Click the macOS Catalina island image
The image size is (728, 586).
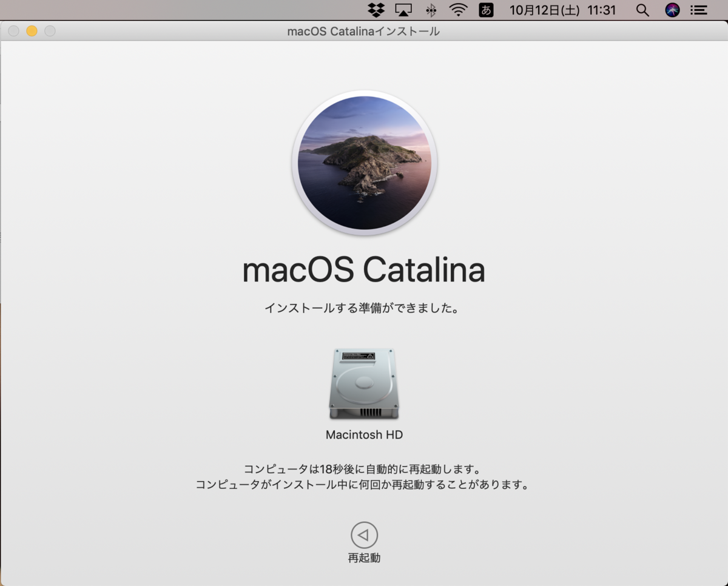(x=365, y=163)
